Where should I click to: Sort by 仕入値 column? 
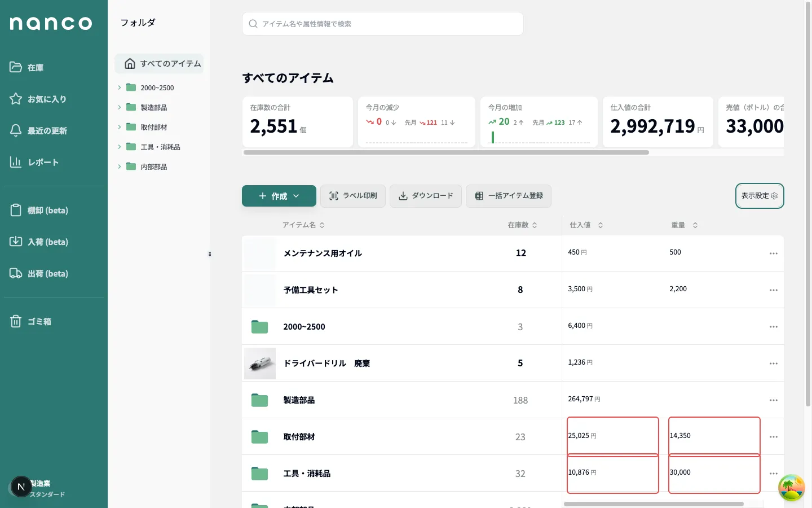586,225
